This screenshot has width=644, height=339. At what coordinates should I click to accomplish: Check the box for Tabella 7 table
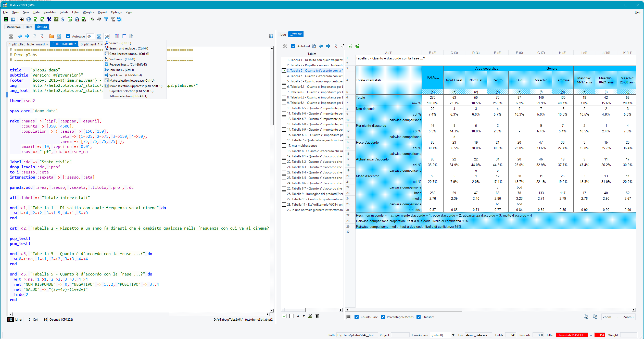point(284,140)
